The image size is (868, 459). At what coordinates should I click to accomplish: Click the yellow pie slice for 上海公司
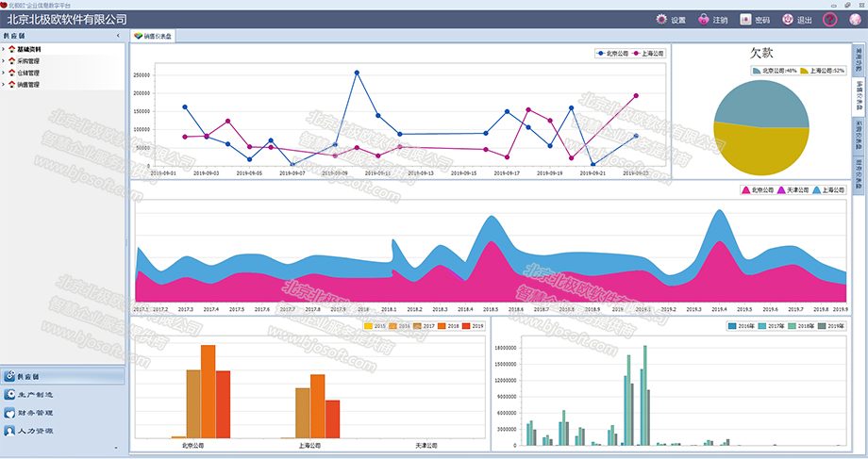(x=761, y=151)
